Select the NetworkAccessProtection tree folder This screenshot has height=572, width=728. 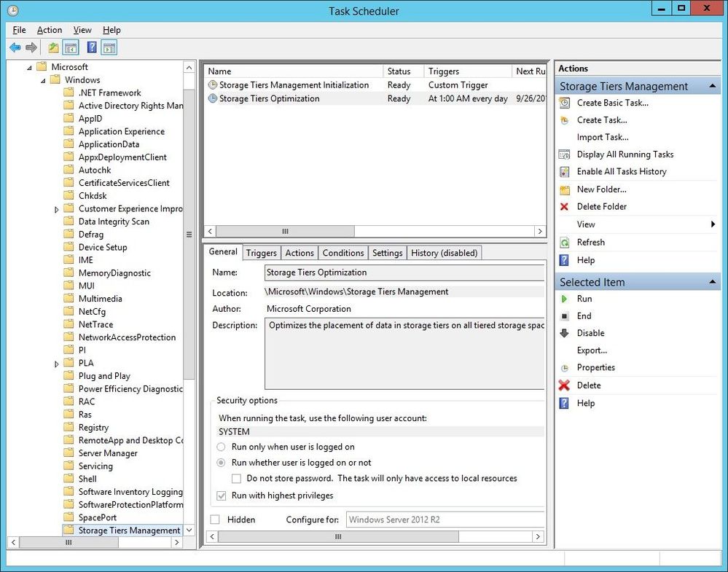point(127,337)
